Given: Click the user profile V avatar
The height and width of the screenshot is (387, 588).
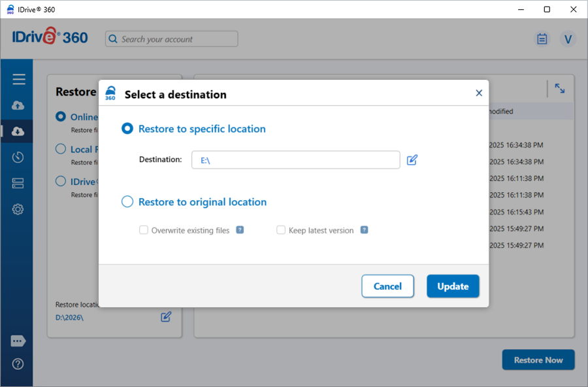Looking at the screenshot, I should point(568,39).
